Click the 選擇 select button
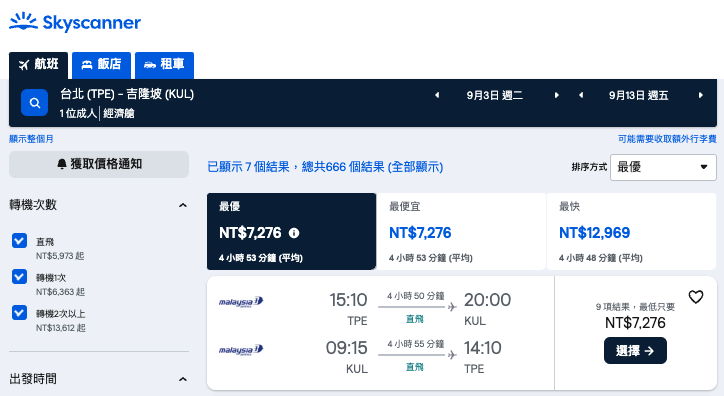Image resolution: width=724 pixels, height=396 pixels. pos(635,350)
